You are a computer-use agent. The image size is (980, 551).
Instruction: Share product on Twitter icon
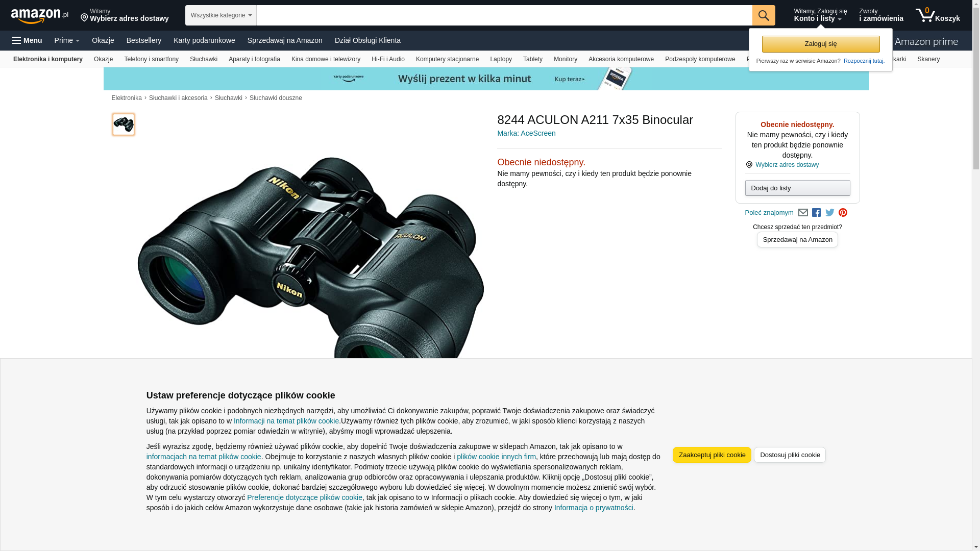[x=830, y=213]
